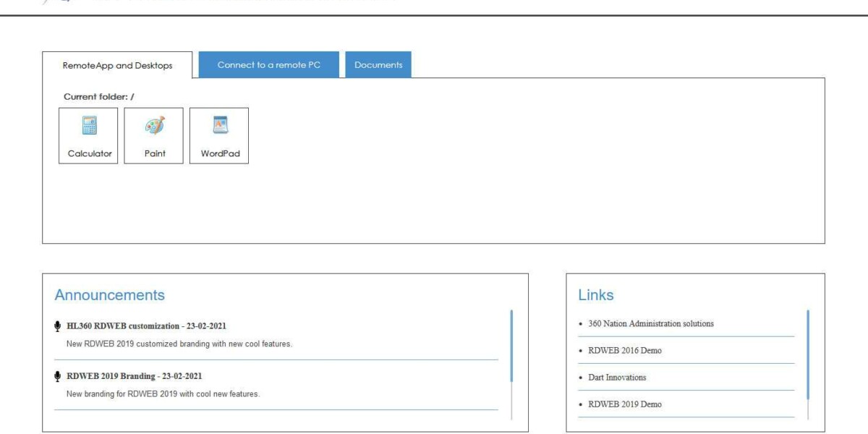Launch the Calculator RemoteApp icon
868x434 pixels.
(x=88, y=137)
